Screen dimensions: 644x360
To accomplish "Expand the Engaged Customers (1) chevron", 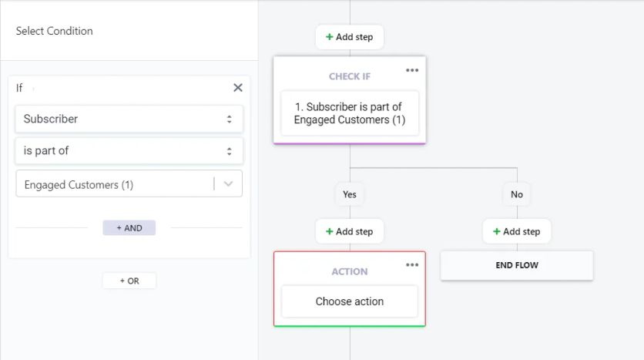I will (x=228, y=184).
